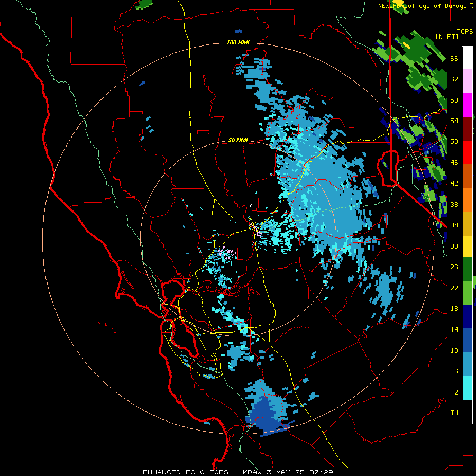Click the '50 NMI' range ring label
Image resolution: width=476 pixels, height=476 pixels.
pyautogui.click(x=238, y=141)
